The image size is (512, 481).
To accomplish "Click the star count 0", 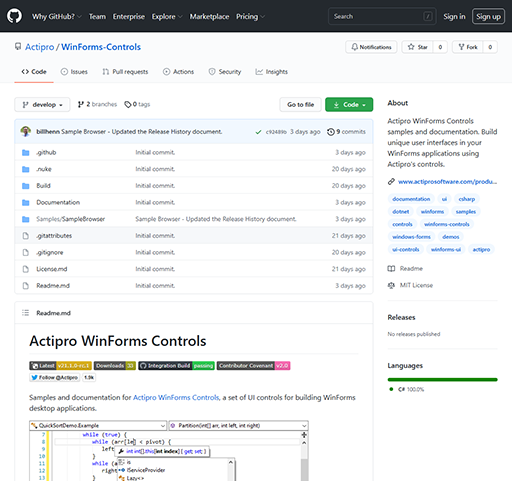I will tap(440, 47).
